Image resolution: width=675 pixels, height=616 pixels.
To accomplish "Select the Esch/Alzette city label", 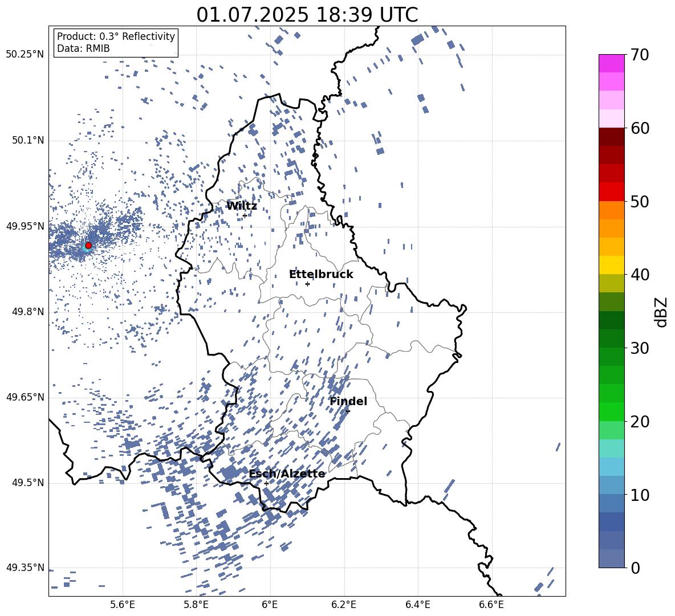I will [287, 474].
